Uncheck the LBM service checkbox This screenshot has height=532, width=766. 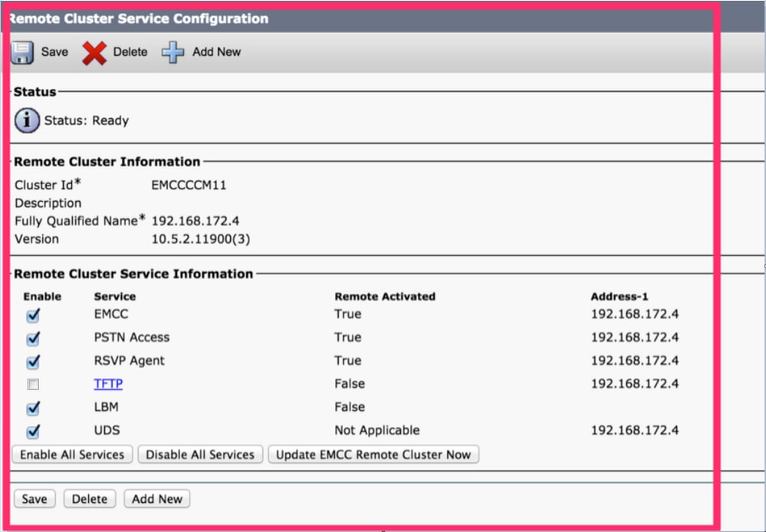[33, 408]
